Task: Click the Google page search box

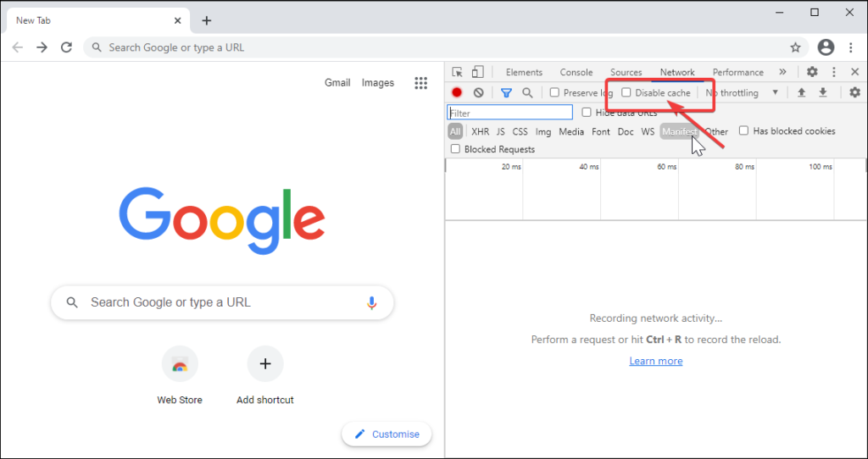Action: click(222, 302)
